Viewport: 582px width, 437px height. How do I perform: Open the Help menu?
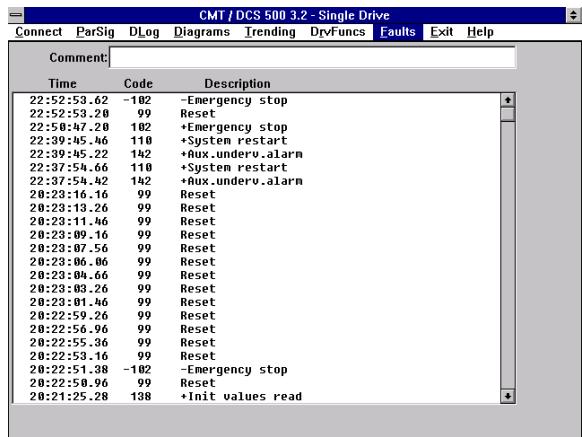480,32
